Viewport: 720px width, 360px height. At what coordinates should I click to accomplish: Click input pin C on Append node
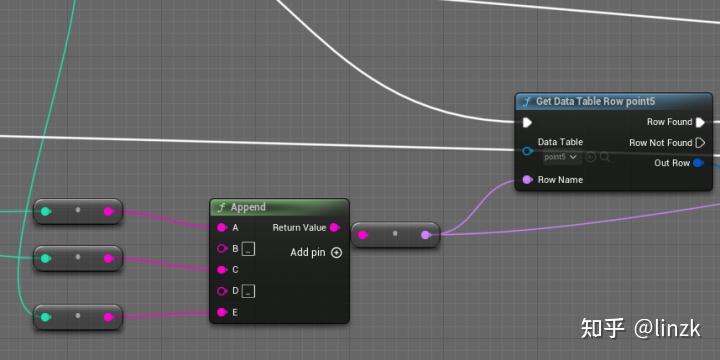[222, 270]
